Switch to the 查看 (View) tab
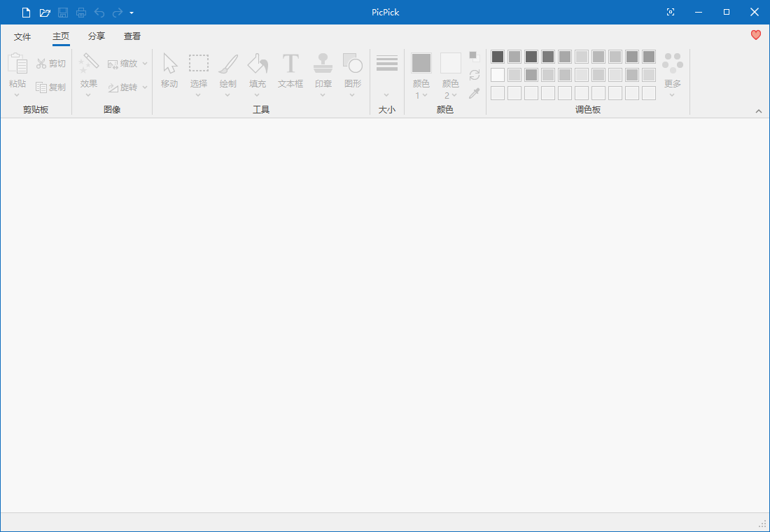770x532 pixels. click(132, 36)
